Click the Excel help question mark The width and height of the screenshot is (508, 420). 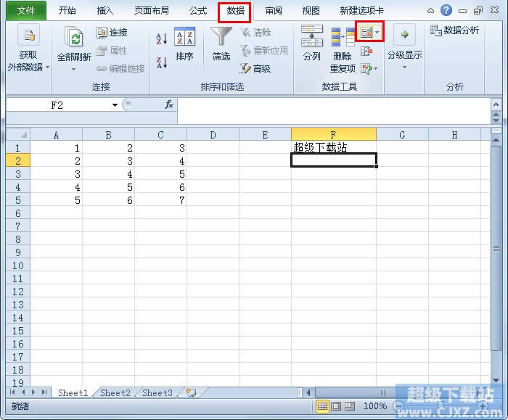446,10
